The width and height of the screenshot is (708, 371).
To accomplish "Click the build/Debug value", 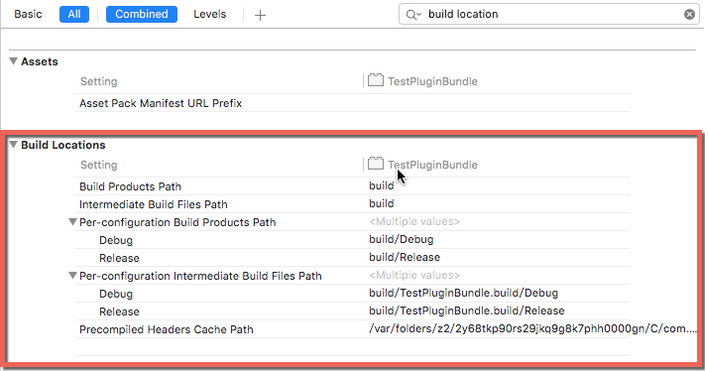I will [401, 239].
